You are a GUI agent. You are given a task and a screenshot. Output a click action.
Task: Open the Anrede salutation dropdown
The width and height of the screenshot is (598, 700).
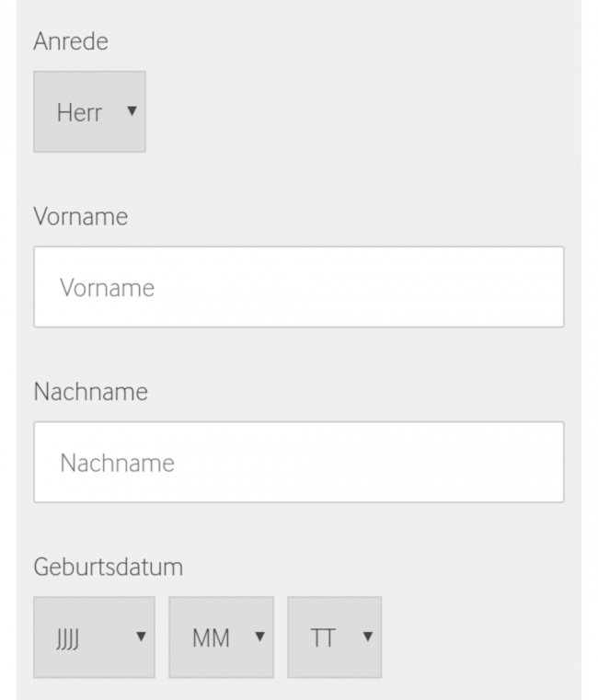click(x=89, y=112)
